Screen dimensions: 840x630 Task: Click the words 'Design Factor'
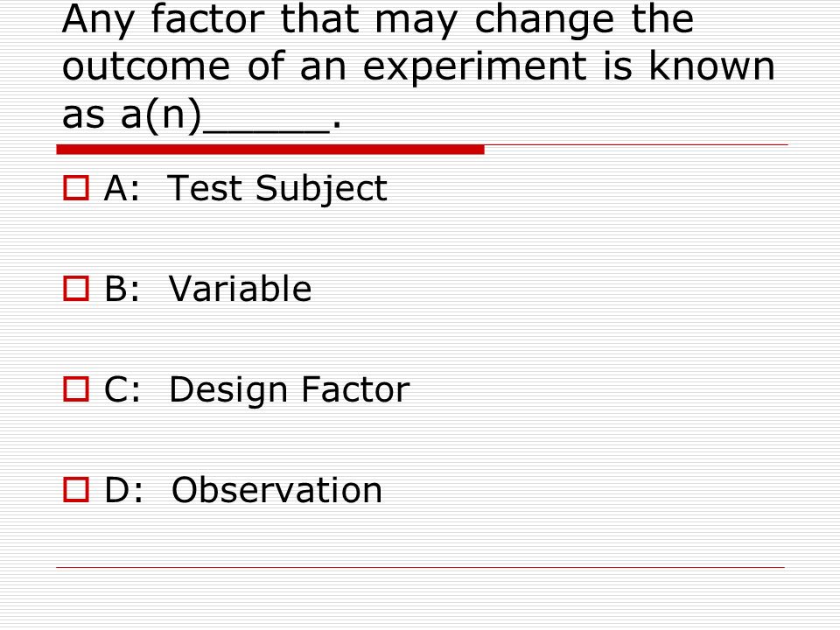(290, 390)
